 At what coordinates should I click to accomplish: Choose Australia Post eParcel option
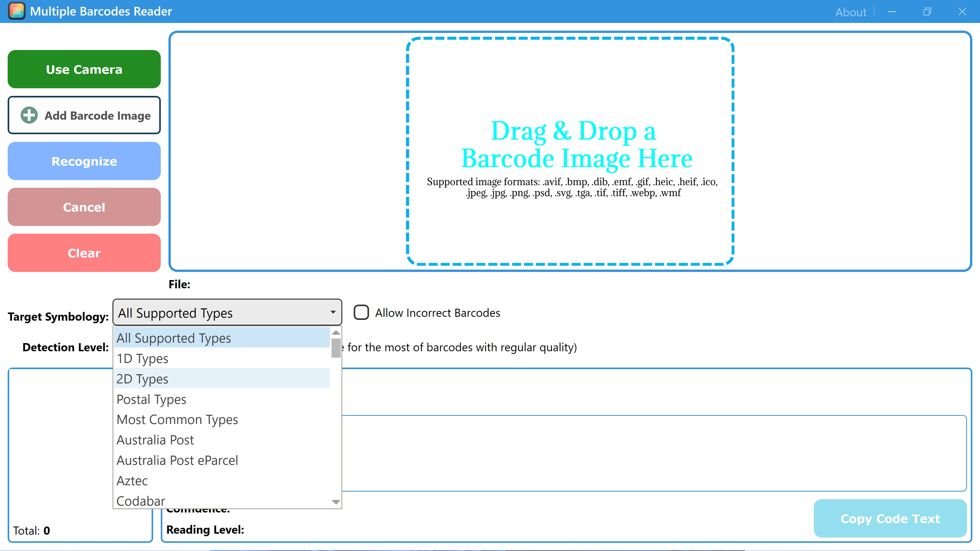pyautogui.click(x=177, y=460)
